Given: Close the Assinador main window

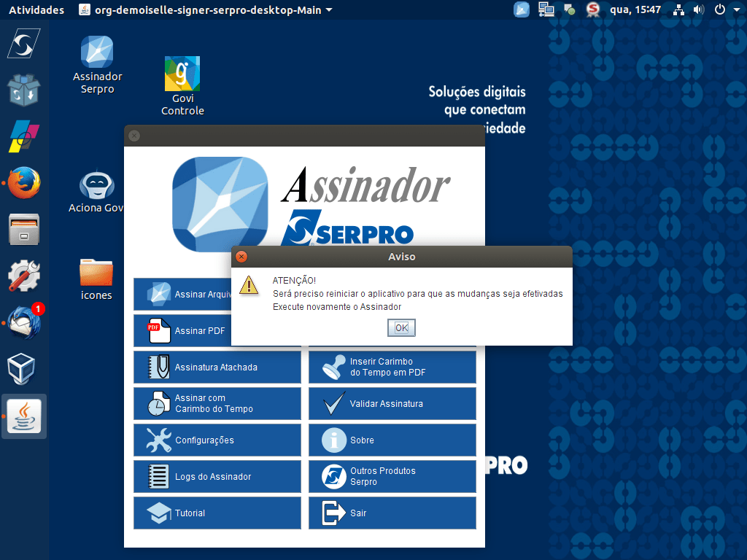Looking at the screenshot, I should [x=134, y=136].
